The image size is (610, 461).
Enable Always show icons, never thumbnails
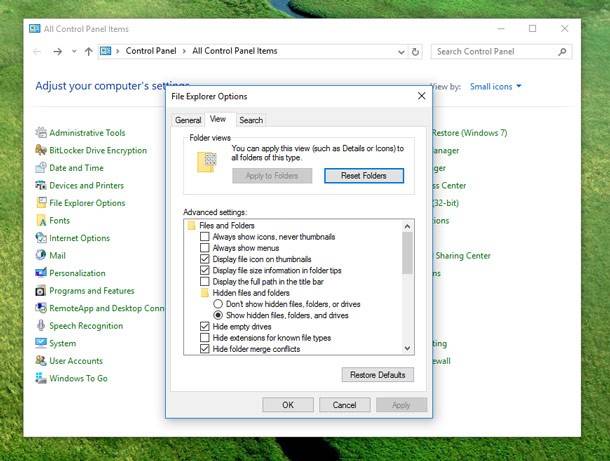point(205,237)
